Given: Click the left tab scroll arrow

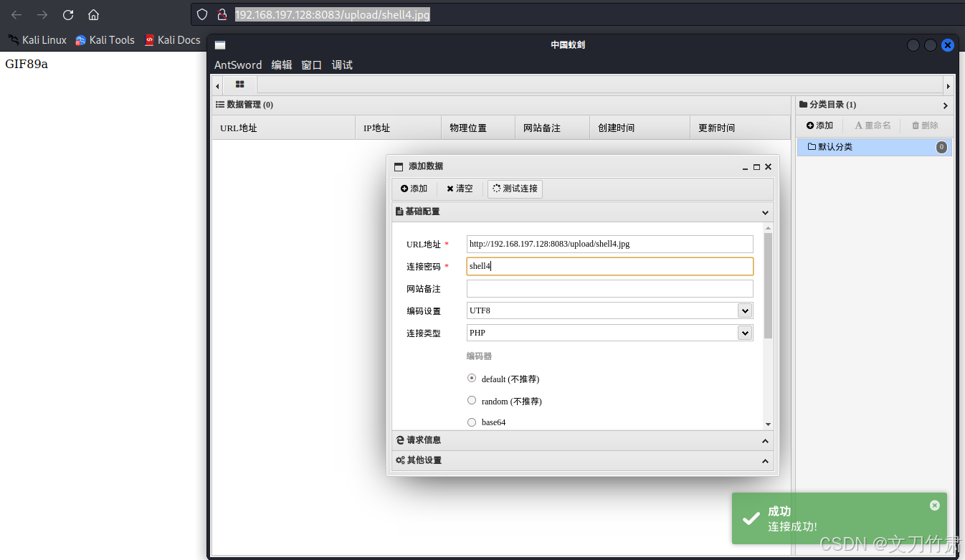Looking at the screenshot, I should pyautogui.click(x=217, y=85).
